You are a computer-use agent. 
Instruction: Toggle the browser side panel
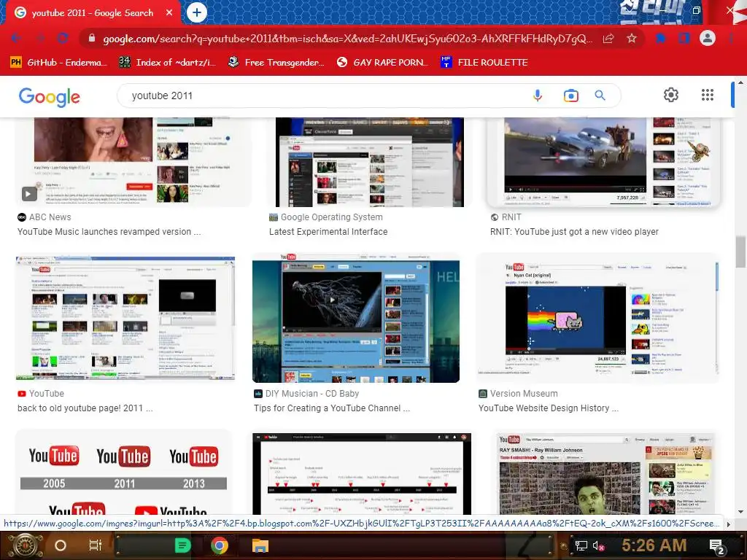point(684,38)
